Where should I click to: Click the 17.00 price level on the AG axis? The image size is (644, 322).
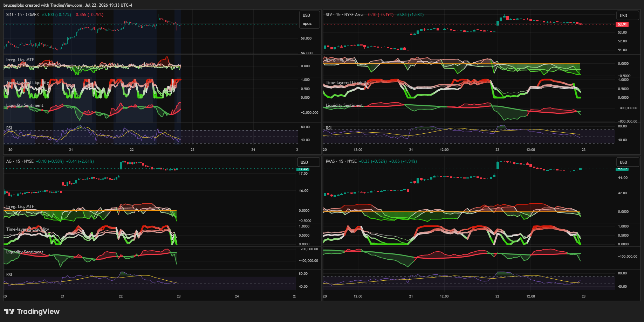pos(303,174)
